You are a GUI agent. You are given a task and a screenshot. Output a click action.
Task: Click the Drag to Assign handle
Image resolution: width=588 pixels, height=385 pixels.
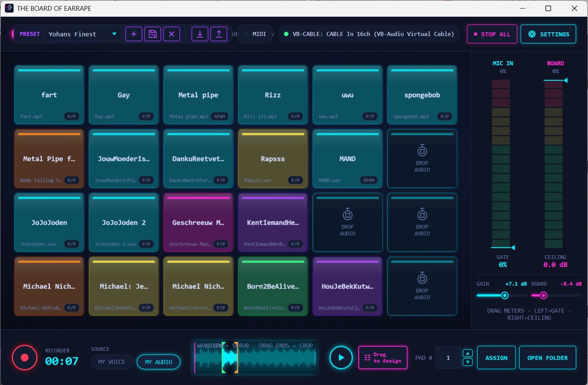[383, 358]
